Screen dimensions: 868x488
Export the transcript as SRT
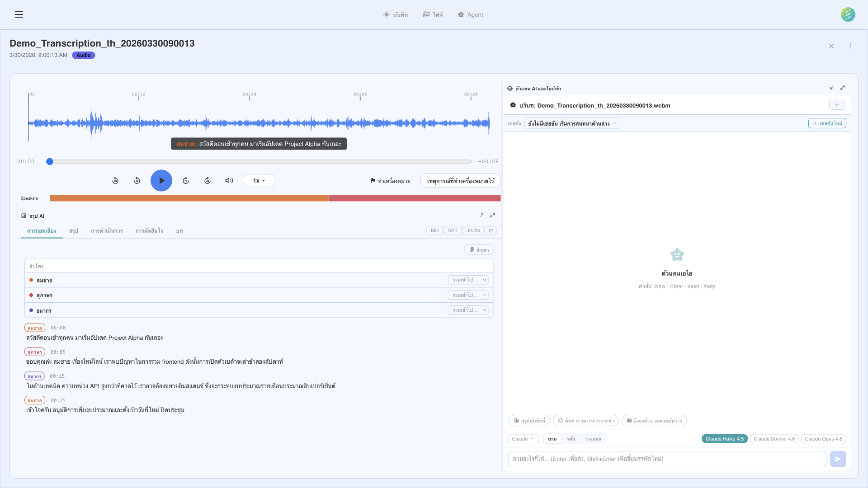pos(453,231)
